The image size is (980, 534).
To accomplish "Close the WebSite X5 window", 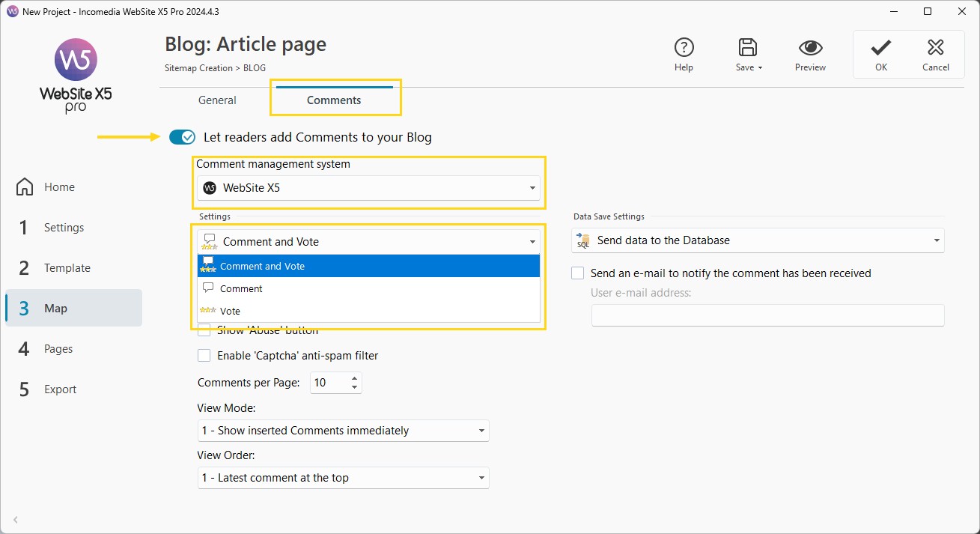I will [962, 11].
